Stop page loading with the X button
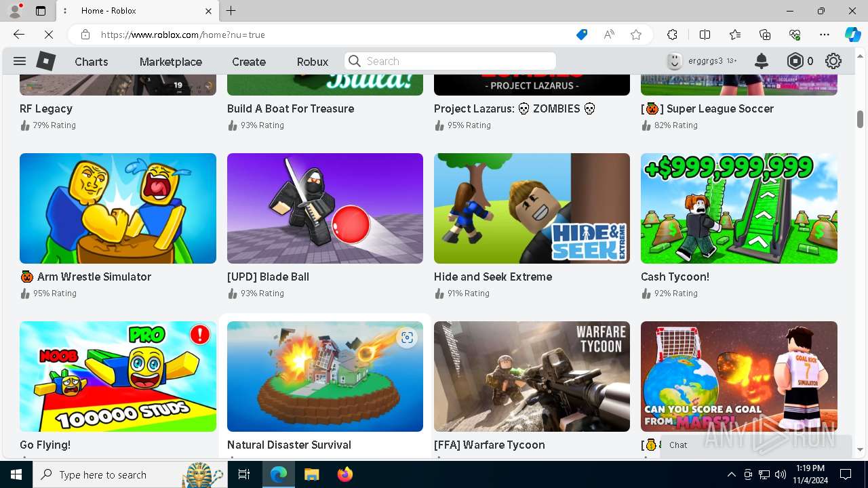This screenshot has height=488, width=868. (x=49, y=35)
